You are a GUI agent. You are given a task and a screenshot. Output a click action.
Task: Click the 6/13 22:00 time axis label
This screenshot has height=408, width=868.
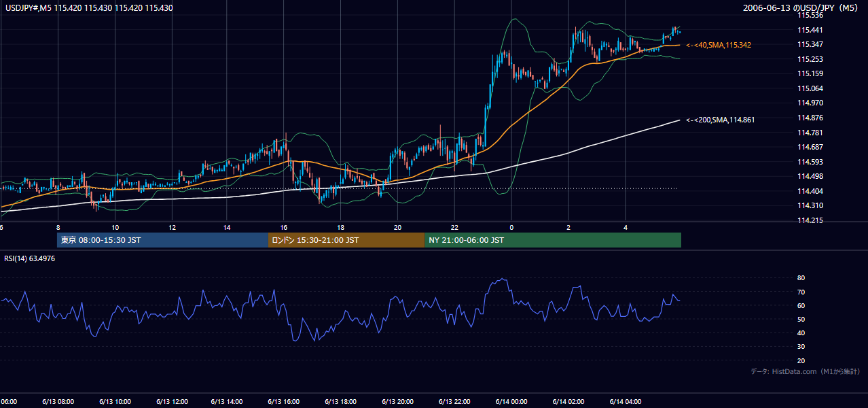pos(454,401)
